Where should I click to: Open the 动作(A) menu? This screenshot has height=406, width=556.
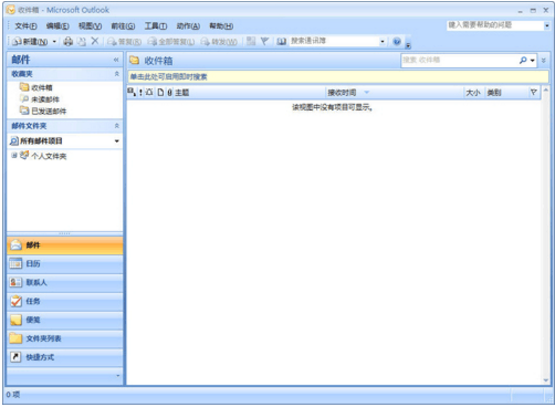[x=188, y=26]
